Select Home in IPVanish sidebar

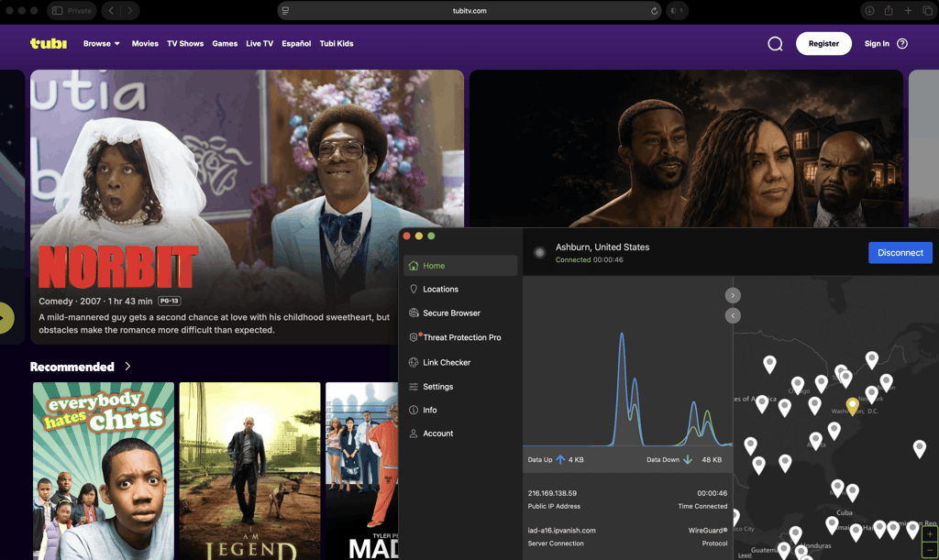460,266
